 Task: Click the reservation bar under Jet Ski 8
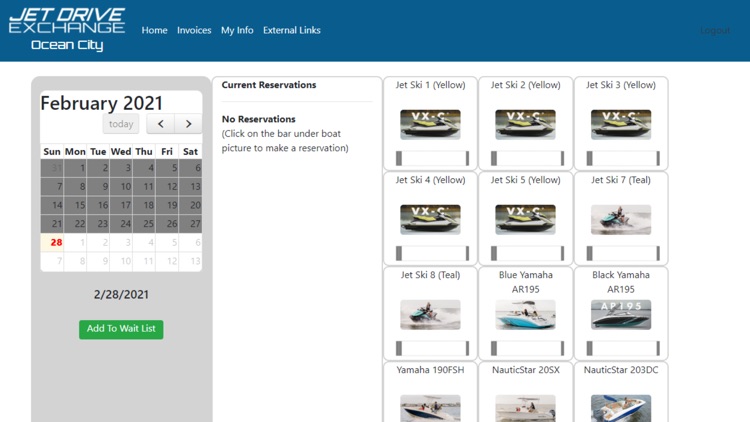pos(432,348)
